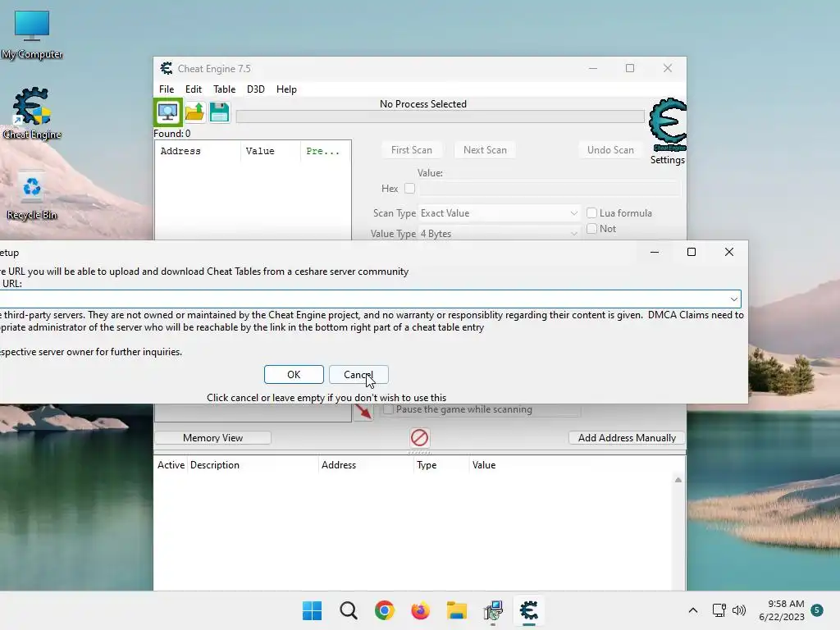Open the Windows Start menu
The width and height of the screenshot is (840, 630).
[313, 610]
